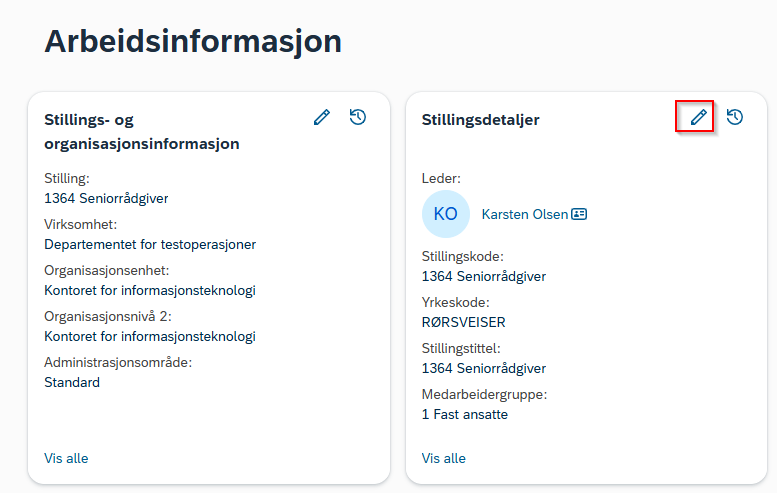Edit the Stillingsdetaljer card with the pencil icon
The height and width of the screenshot is (493, 777).
[x=698, y=117]
